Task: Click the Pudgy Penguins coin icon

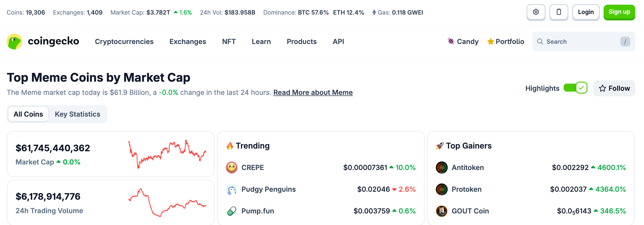Action: [x=232, y=189]
